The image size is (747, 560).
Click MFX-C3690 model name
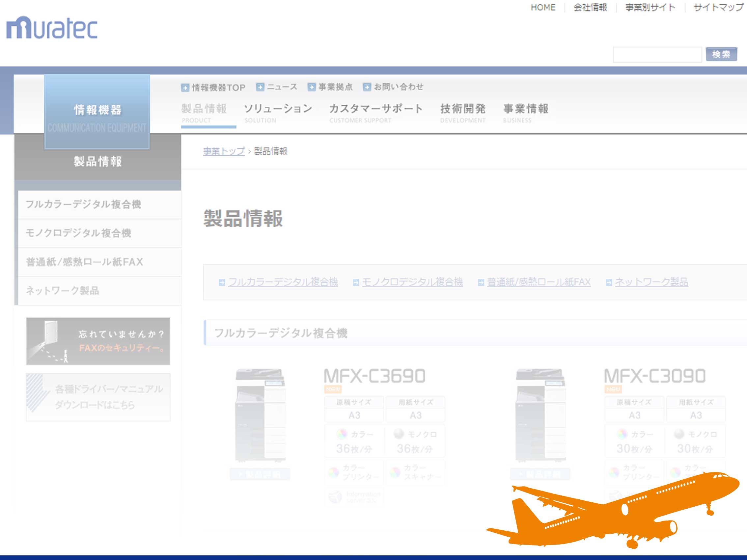374,376
